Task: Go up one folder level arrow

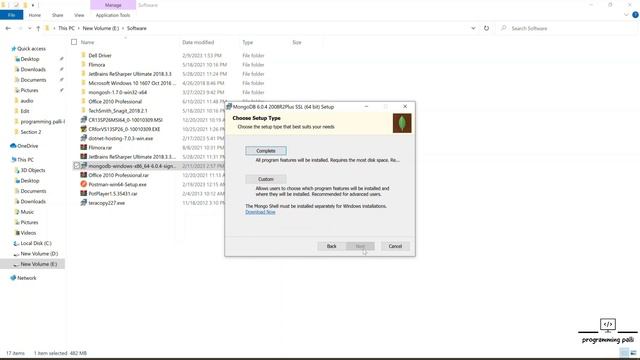Action: click(38, 28)
